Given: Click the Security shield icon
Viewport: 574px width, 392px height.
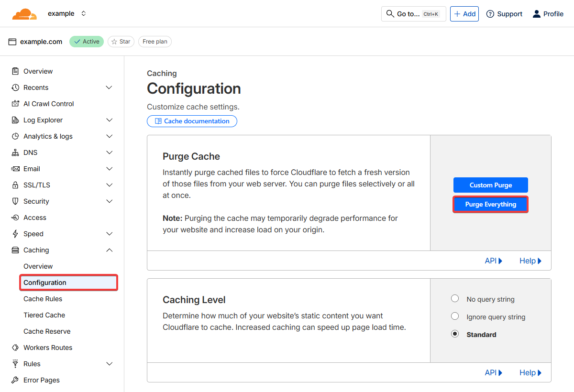Looking at the screenshot, I should click(15, 201).
